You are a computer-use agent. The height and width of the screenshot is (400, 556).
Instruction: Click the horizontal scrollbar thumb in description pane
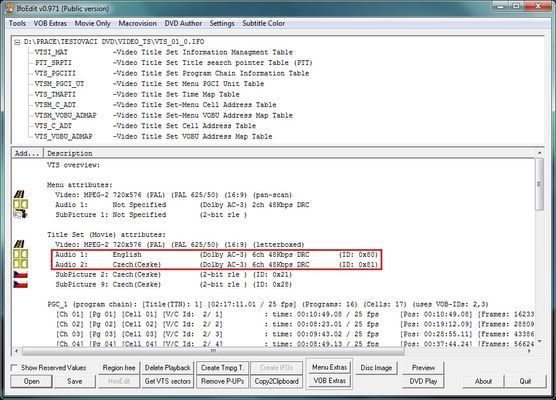point(213,351)
